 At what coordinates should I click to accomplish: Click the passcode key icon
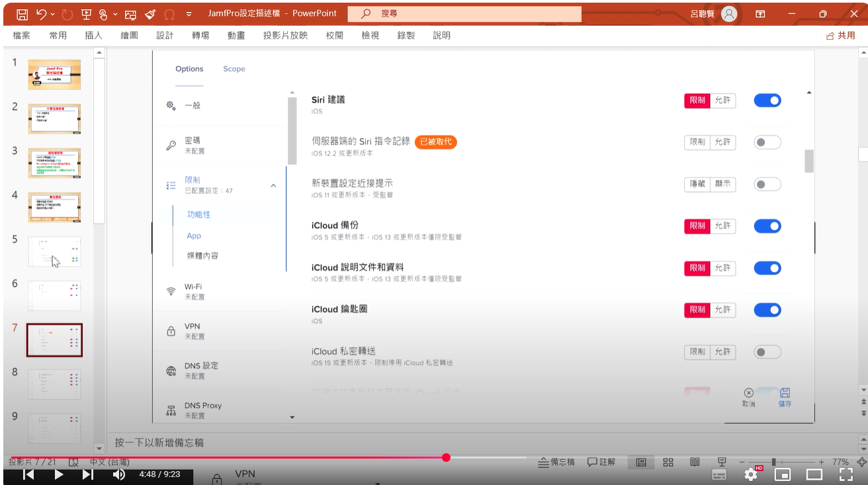171,146
